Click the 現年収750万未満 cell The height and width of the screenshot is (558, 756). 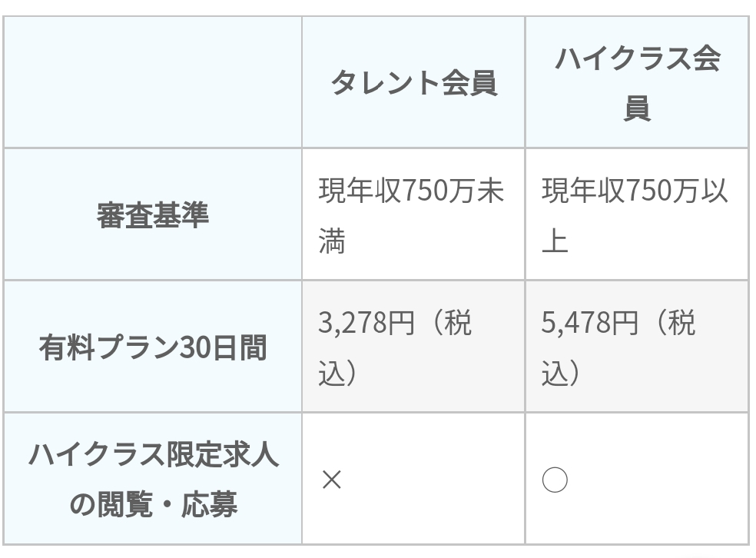click(x=413, y=214)
